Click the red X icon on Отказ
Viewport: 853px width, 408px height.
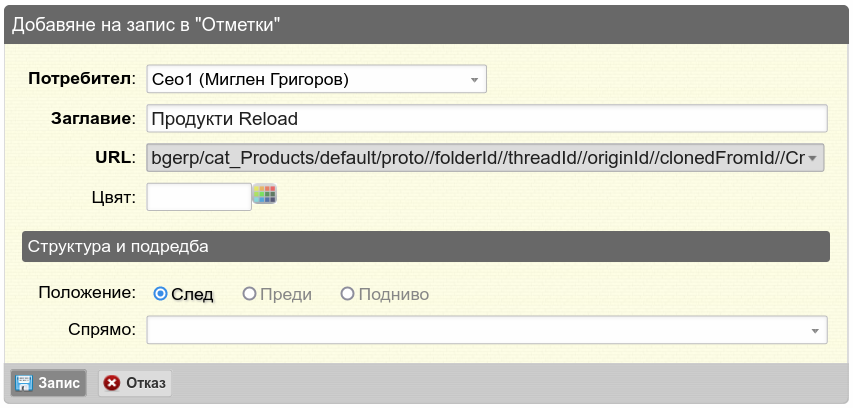[112, 383]
